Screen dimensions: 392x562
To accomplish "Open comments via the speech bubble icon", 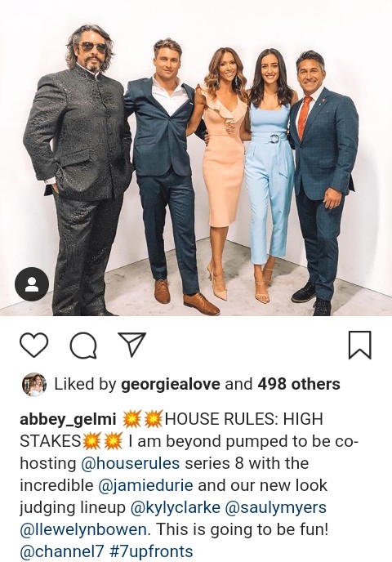I will coord(83,346).
